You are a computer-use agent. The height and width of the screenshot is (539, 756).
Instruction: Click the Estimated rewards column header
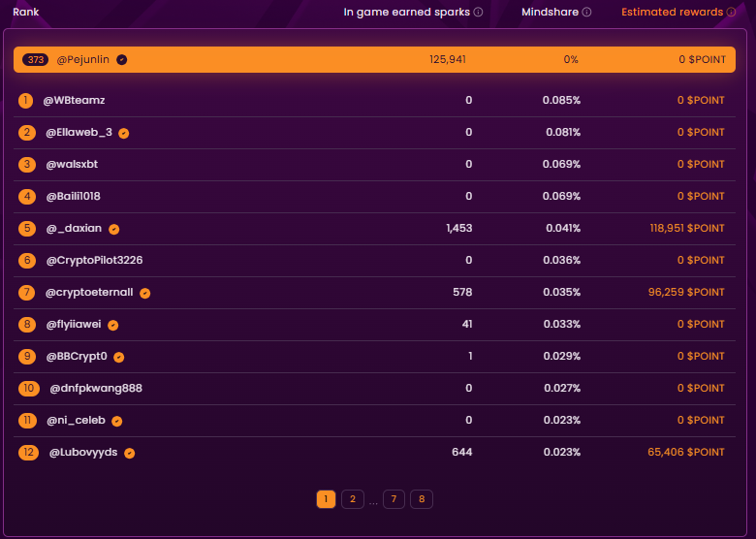click(672, 12)
